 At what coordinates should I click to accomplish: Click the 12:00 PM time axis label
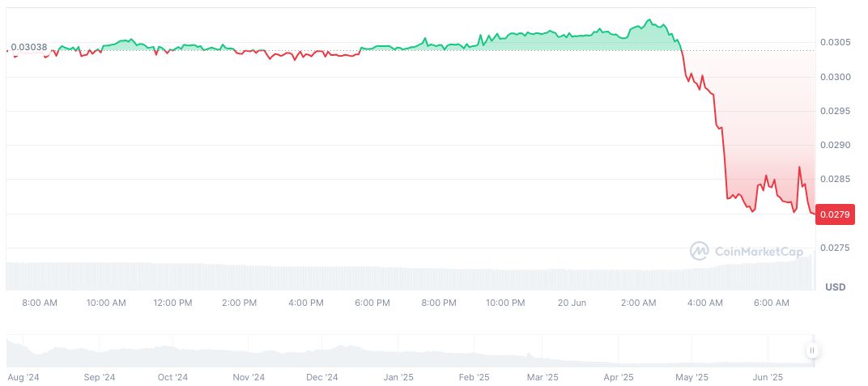click(173, 303)
